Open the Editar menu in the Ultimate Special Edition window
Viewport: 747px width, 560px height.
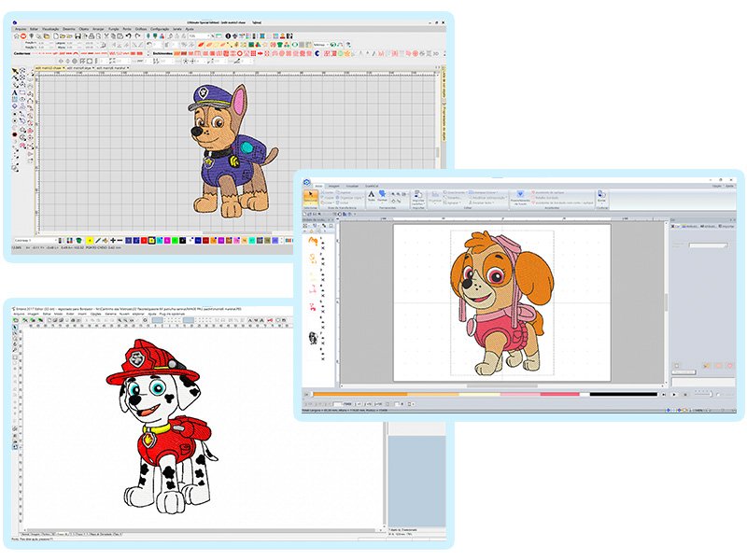[x=34, y=29]
